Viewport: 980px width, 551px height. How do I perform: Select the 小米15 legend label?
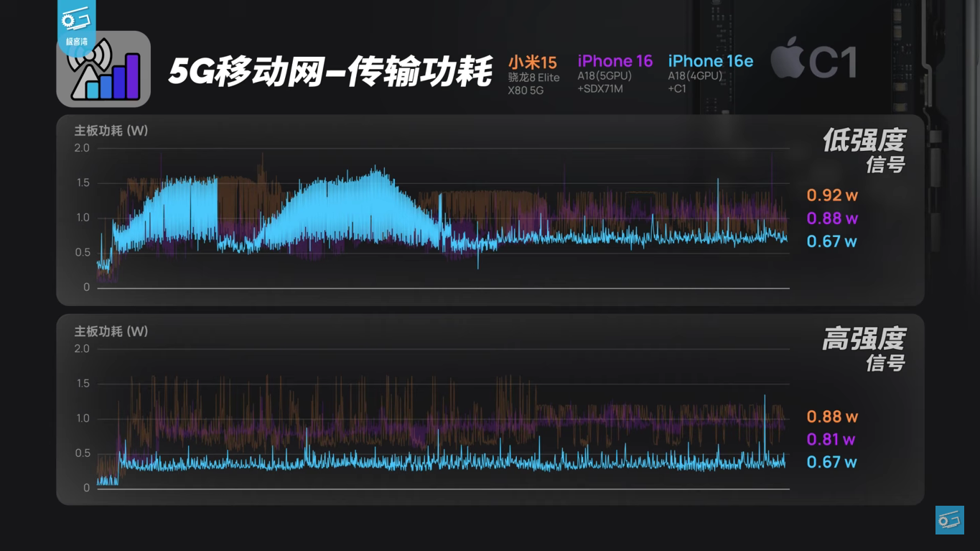[533, 62]
